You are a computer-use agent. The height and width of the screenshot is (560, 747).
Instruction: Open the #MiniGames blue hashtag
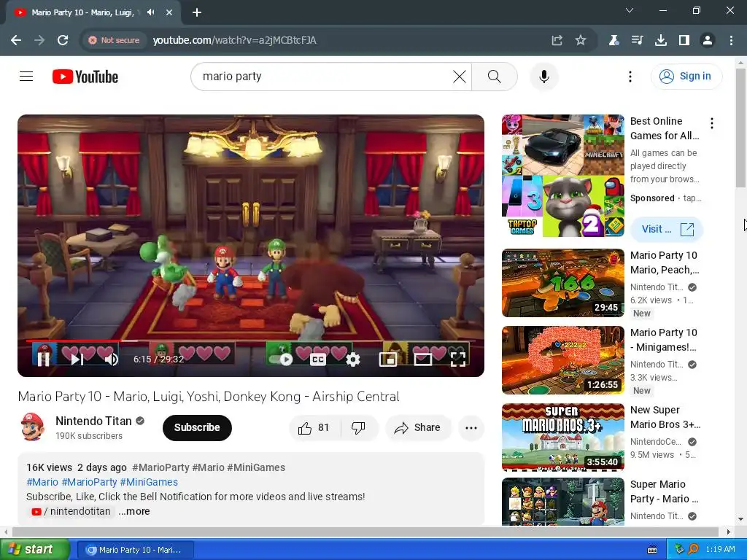(x=149, y=482)
